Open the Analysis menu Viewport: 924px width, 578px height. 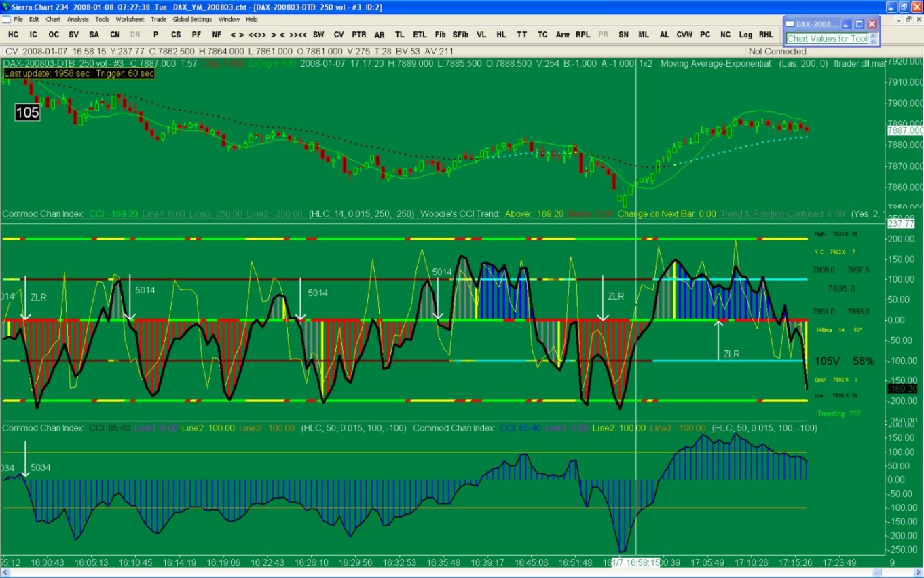click(77, 19)
